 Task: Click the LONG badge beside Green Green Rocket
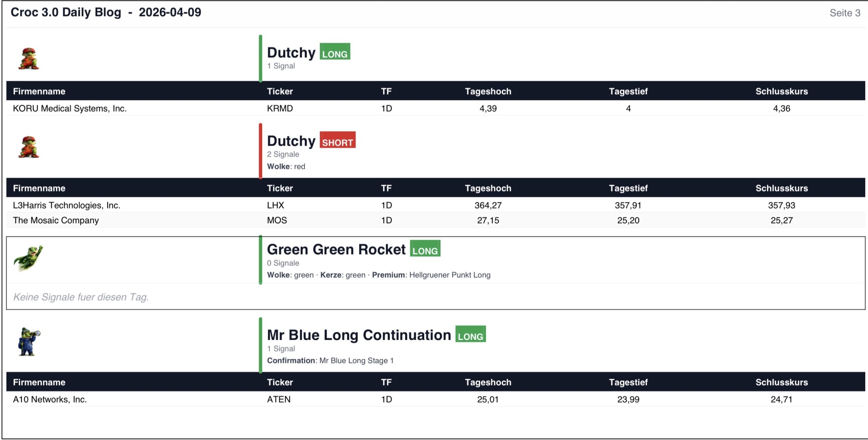click(x=425, y=249)
